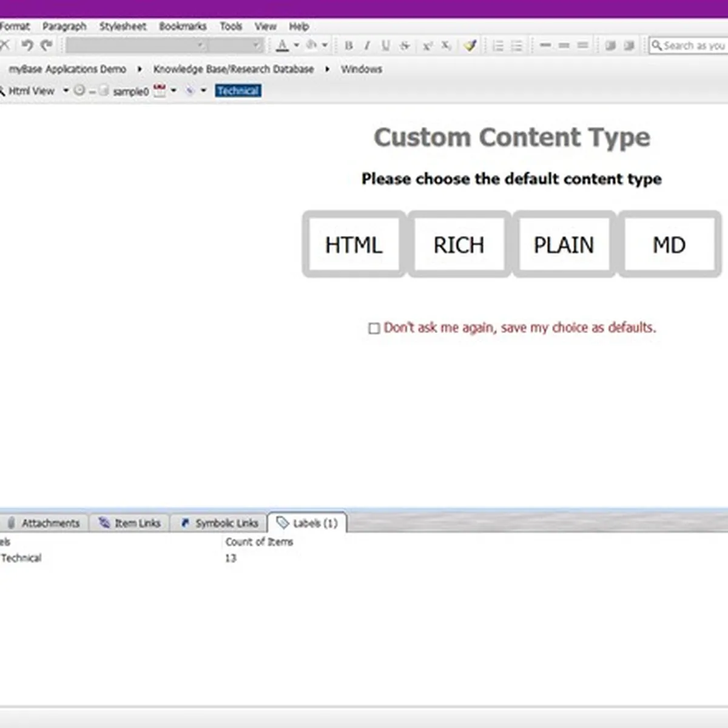Open the font color dropdown arrow
The image size is (728, 728).
296,45
